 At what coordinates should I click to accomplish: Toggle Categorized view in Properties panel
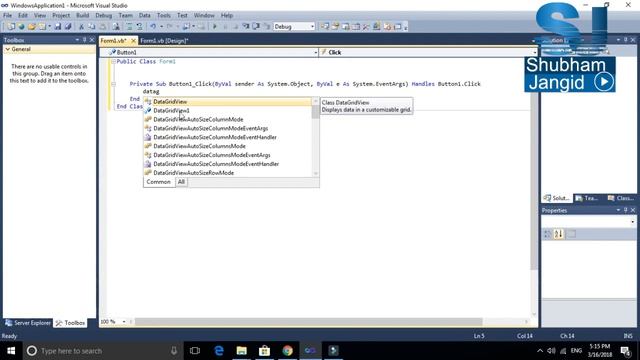tap(548, 234)
